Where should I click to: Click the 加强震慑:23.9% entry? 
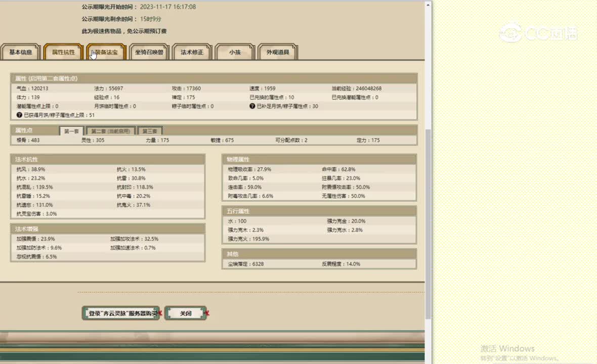(x=36, y=239)
